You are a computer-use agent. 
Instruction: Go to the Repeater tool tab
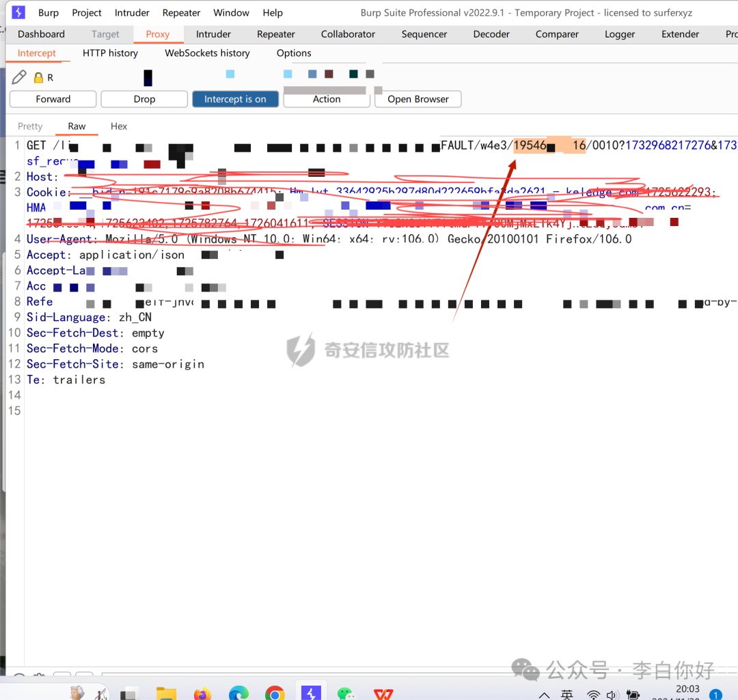276,34
